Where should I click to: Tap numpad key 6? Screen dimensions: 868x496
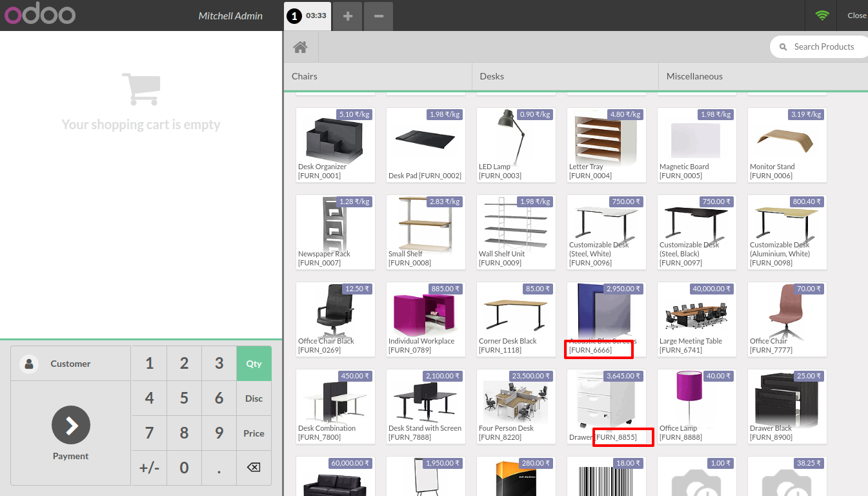click(219, 398)
